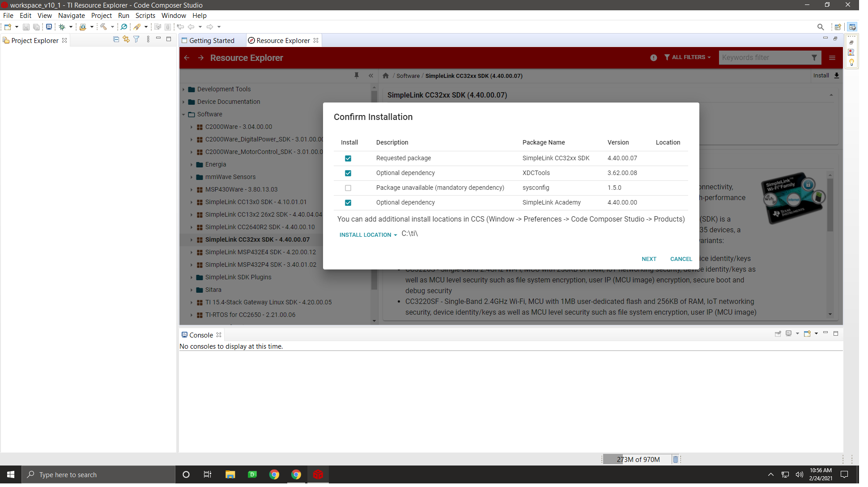Run the garbage collector trash icon

[x=676, y=459]
